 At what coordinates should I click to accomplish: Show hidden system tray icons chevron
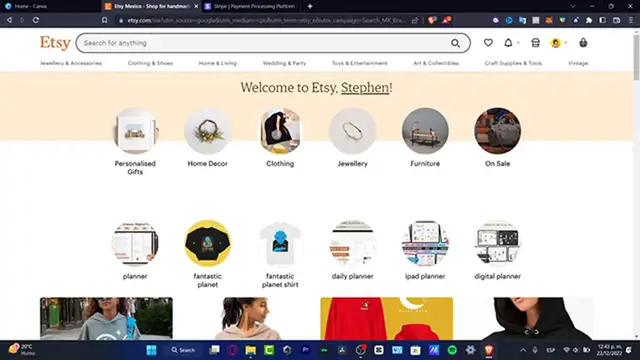click(523, 350)
